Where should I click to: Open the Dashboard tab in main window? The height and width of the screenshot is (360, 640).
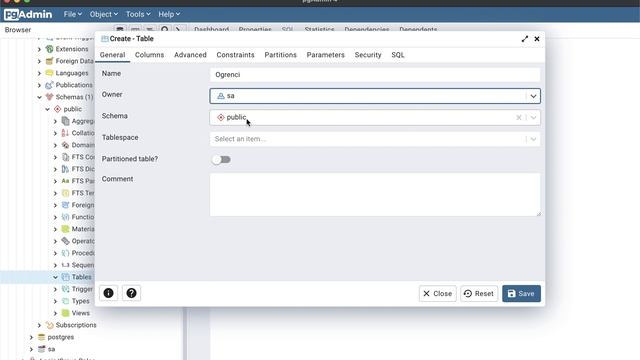coord(211,29)
